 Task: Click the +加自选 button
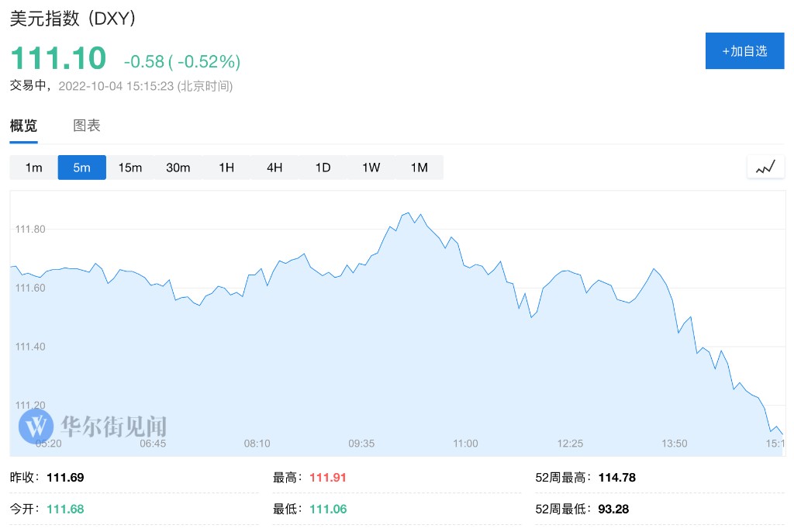pyautogui.click(x=744, y=51)
